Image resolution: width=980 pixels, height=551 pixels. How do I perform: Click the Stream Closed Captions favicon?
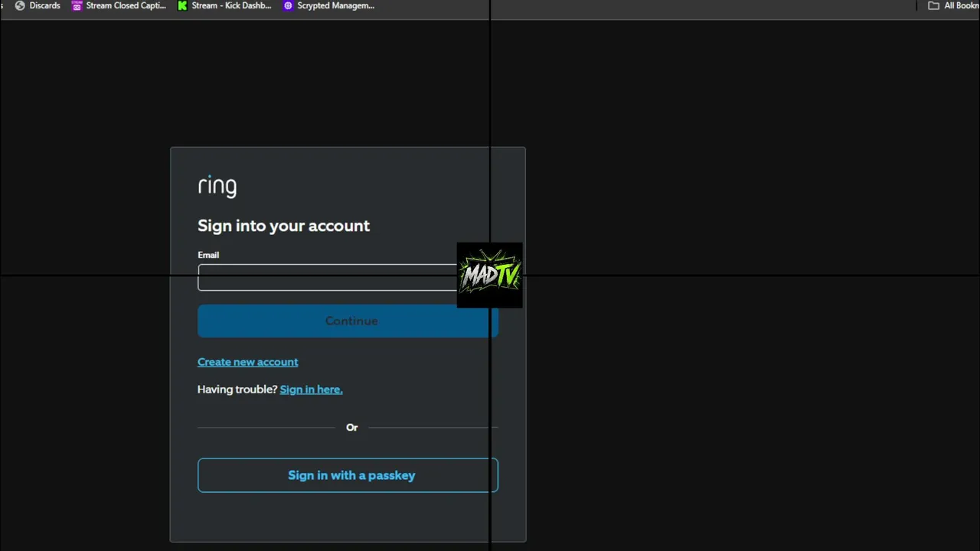tap(77, 5)
